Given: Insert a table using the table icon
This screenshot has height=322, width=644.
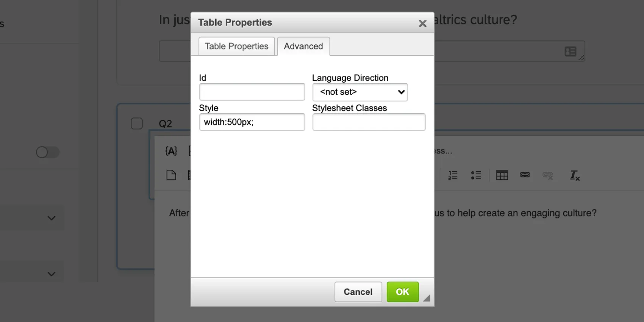Looking at the screenshot, I should click(x=502, y=175).
